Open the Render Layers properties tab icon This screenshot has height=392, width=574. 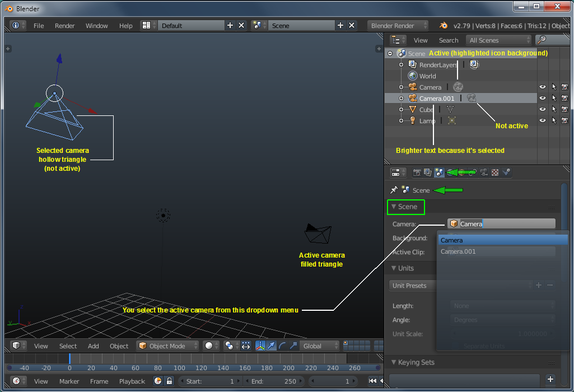[428, 172]
